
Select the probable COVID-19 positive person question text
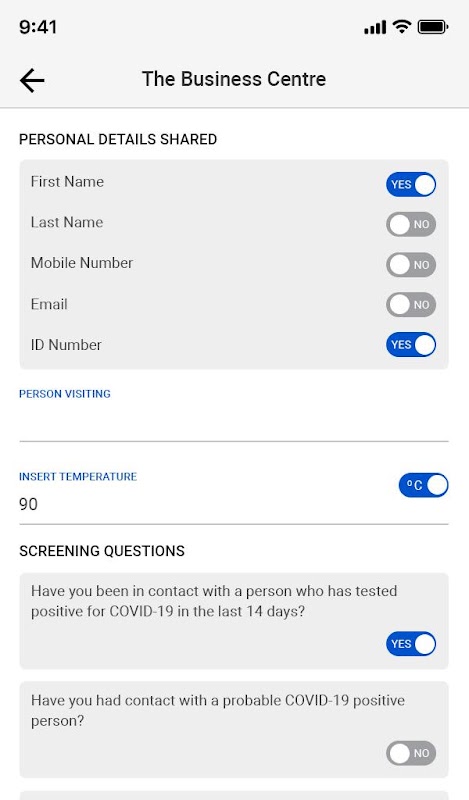pos(218,710)
